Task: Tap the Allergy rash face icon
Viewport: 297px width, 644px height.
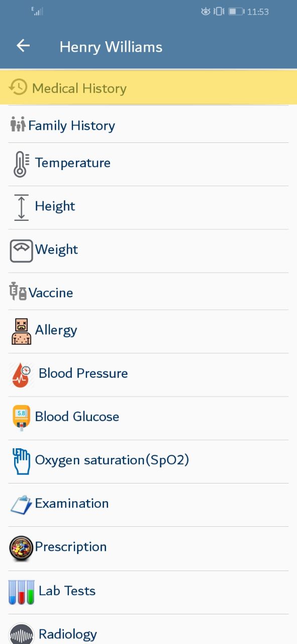Action: (x=21, y=331)
